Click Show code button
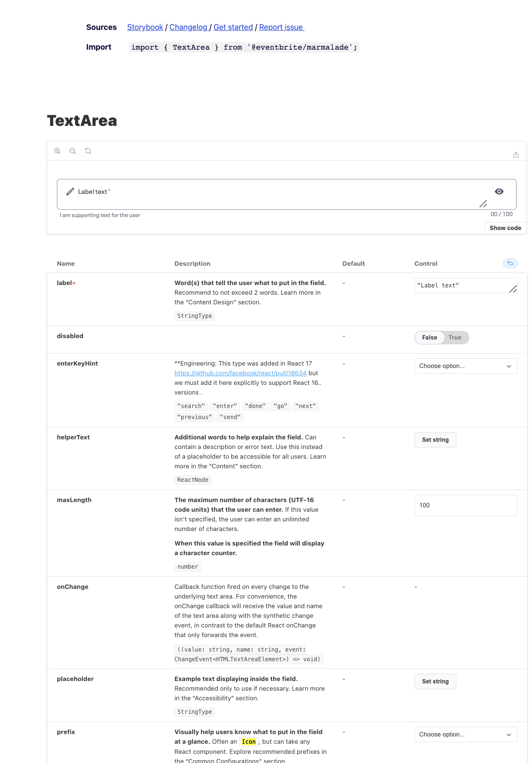The height and width of the screenshot is (763, 532). 505,228
